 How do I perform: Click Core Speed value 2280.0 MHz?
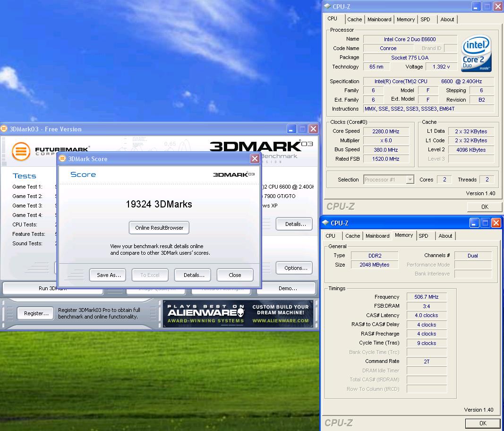tap(386, 131)
